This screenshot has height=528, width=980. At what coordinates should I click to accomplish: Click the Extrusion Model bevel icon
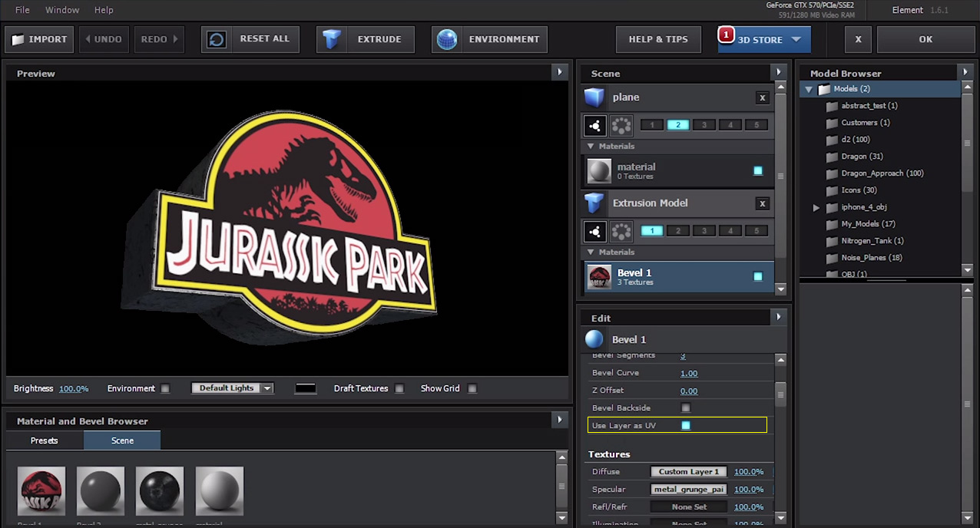[594, 203]
